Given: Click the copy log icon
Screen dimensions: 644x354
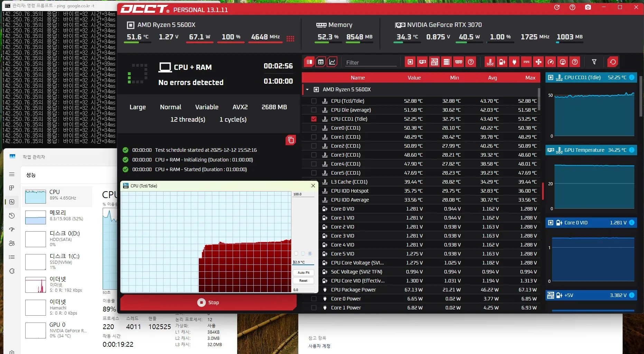Looking at the screenshot, I should click(x=291, y=140).
